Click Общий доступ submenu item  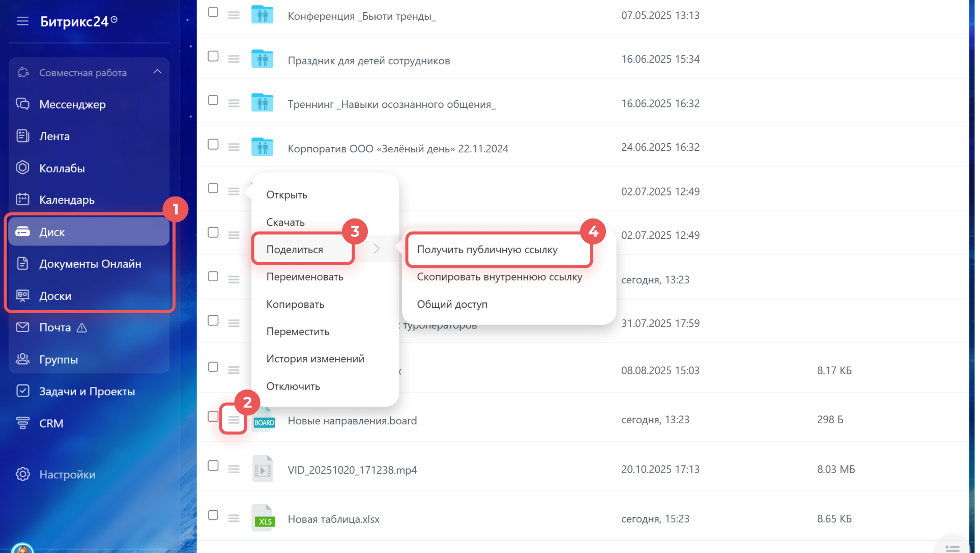click(x=452, y=305)
